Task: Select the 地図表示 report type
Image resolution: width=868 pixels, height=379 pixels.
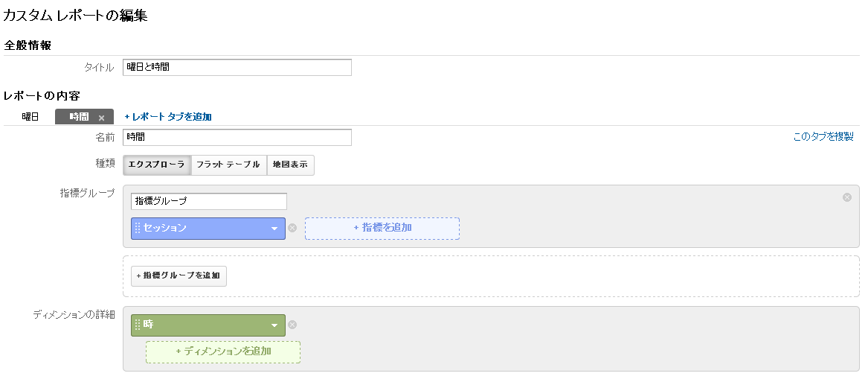Action: pos(291,165)
